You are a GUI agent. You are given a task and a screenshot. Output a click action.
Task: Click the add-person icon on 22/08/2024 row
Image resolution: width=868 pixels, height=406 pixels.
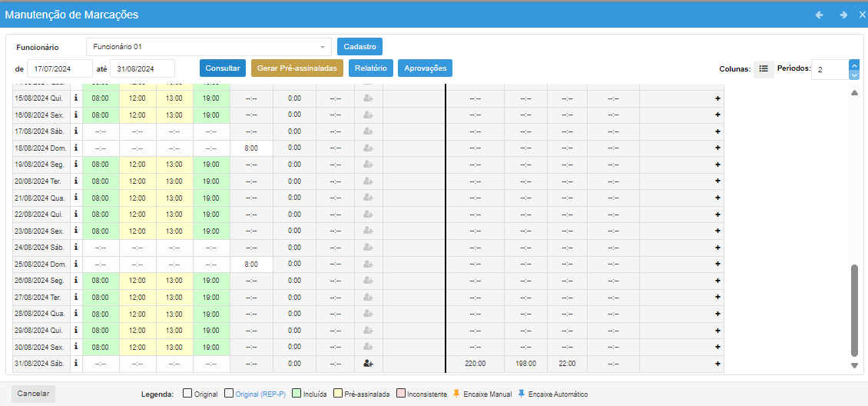pyautogui.click(x=369, y=215)
